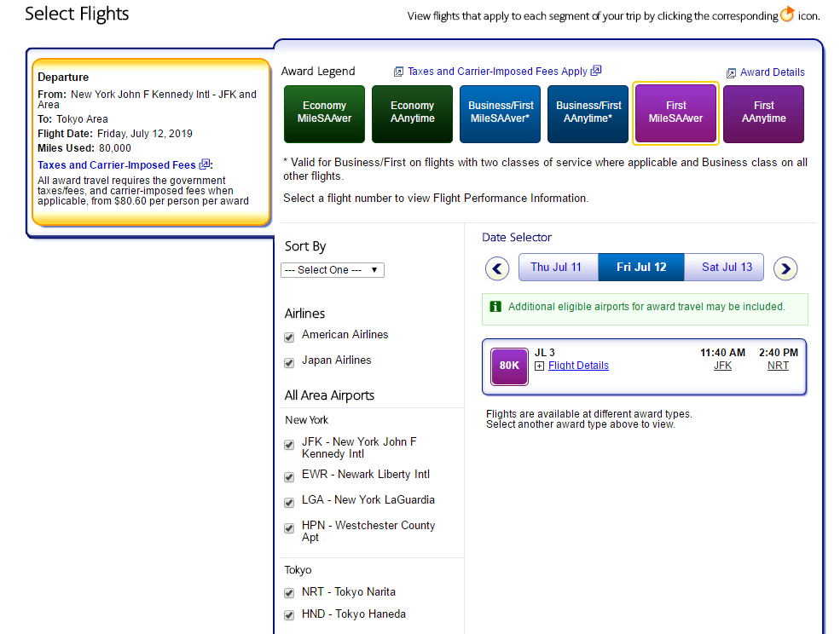The height and width of the screenshot is (634, 840).
Task: Switch to Sat Jul 13 date tab
Action: tap(724, 268)
